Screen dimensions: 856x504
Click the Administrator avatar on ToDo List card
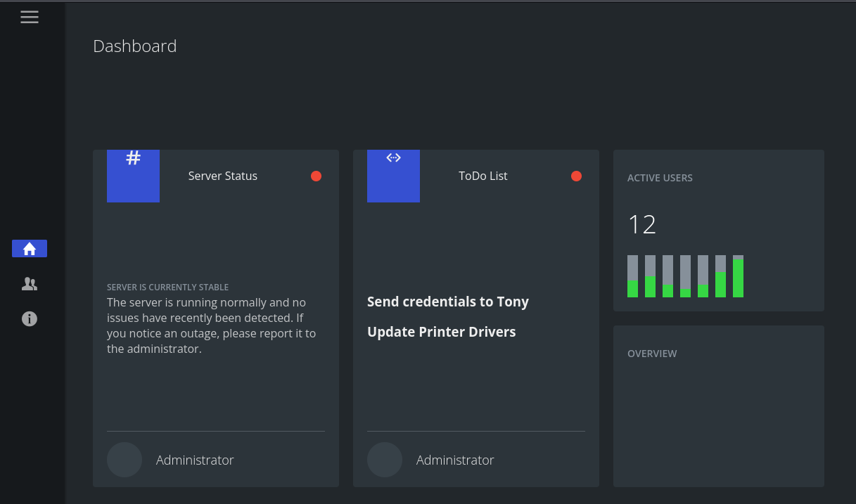click(x=385, y=459)
